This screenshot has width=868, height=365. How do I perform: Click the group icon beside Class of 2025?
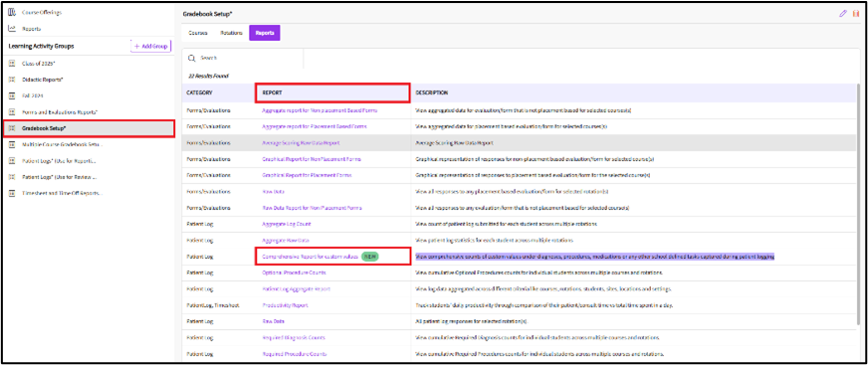[x=12, y=63]
